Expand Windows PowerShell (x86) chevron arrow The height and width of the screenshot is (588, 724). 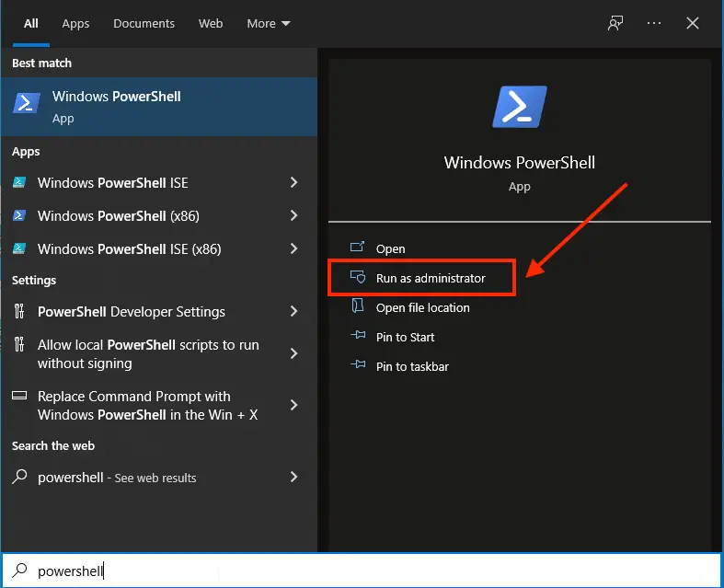(x=293, y=216)
